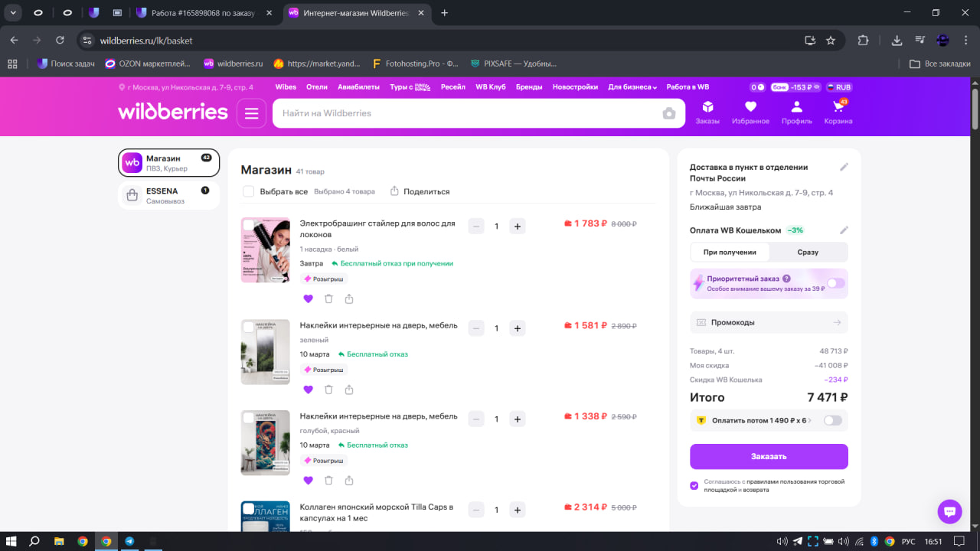980x551 pixels.
Task: Open the Отели header link
Action: [x=317, y=87]
